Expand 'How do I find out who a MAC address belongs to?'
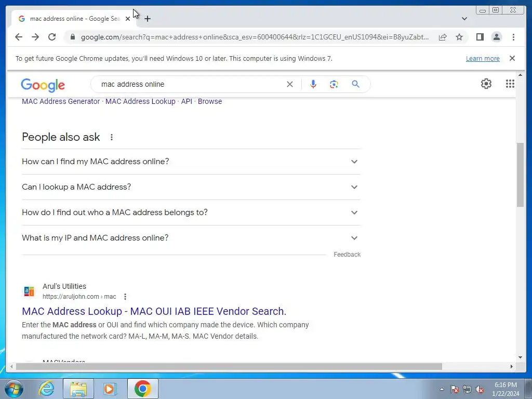Screen dimensions: 532x399 pyautogui.click(x=191, y=212)
